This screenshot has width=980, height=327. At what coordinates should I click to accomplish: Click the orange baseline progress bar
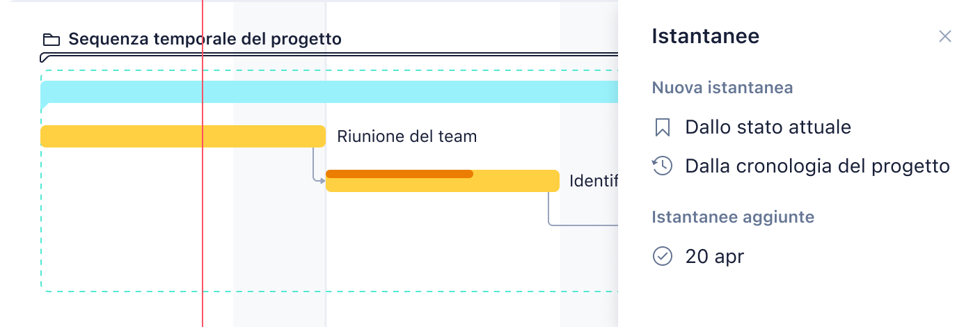click(400, 174)
